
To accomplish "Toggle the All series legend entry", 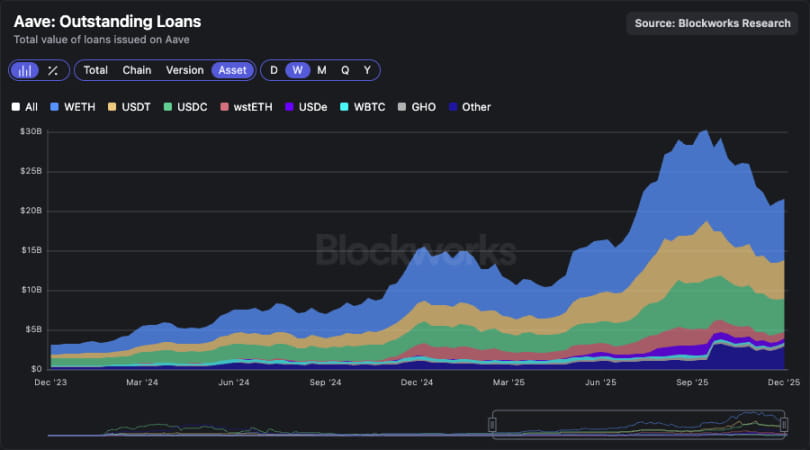I will click(x=25, y=107).
